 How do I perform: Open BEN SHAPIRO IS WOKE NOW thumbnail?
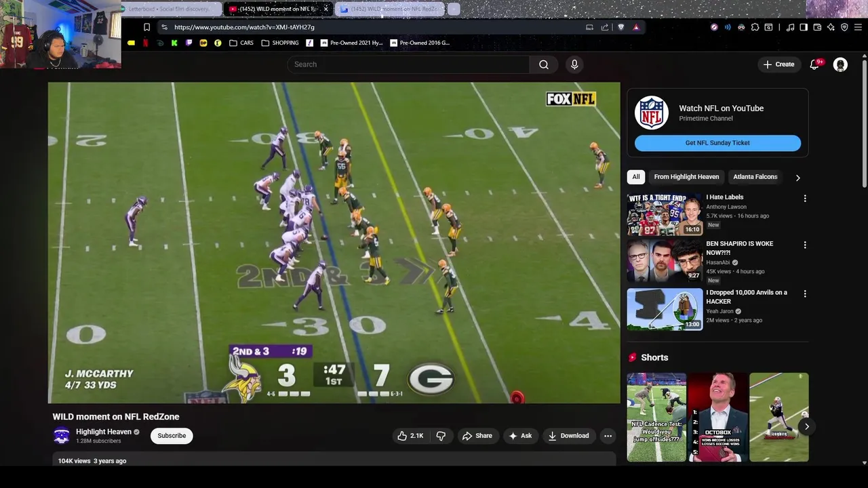click(665, 260)
